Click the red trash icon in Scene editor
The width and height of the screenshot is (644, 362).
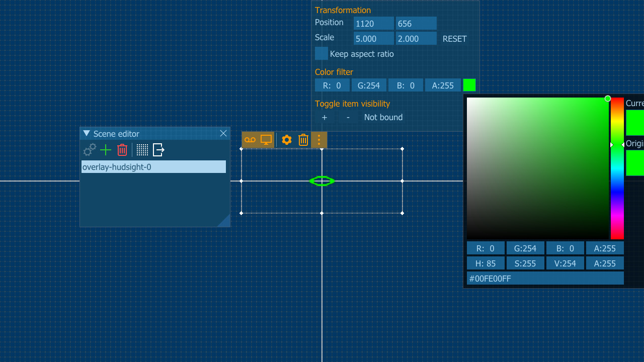point(122,150)
